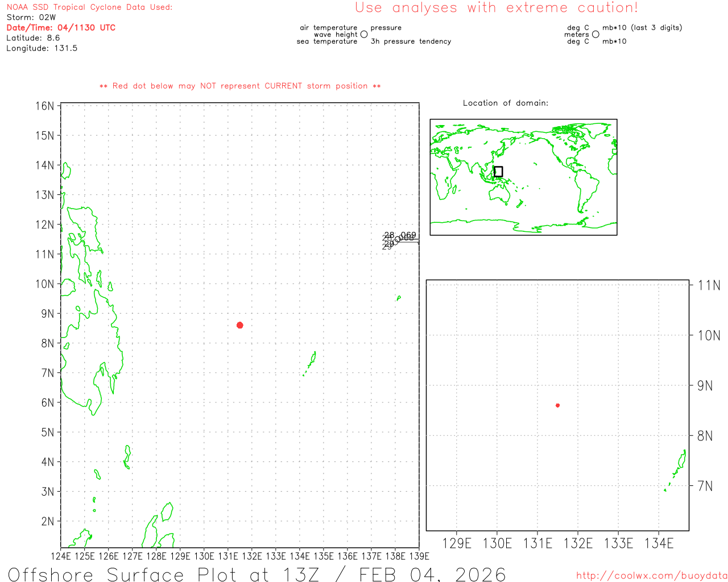
Task: Click 'mb*10 (last 3 digits)' legend label
Action: pos(642,28)
